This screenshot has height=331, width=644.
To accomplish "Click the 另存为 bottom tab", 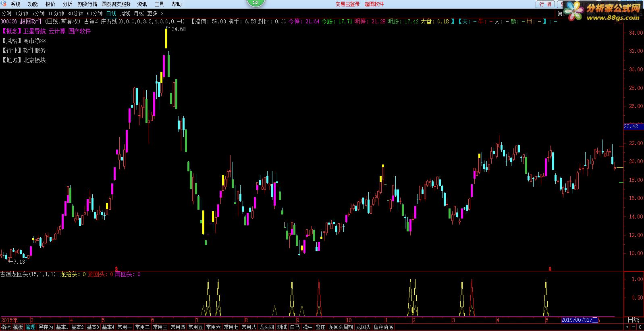I will pos(46,327).
